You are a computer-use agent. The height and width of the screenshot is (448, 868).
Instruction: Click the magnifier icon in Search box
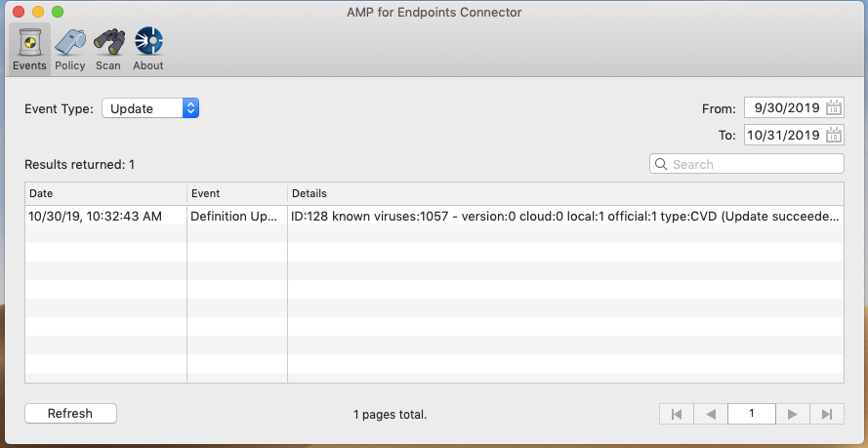660,164
